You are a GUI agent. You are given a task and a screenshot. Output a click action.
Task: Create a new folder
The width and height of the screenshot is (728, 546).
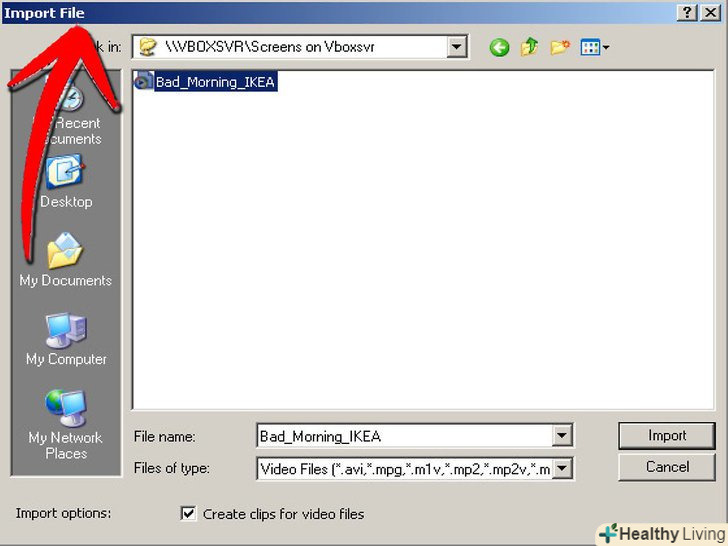pos(560,47)
